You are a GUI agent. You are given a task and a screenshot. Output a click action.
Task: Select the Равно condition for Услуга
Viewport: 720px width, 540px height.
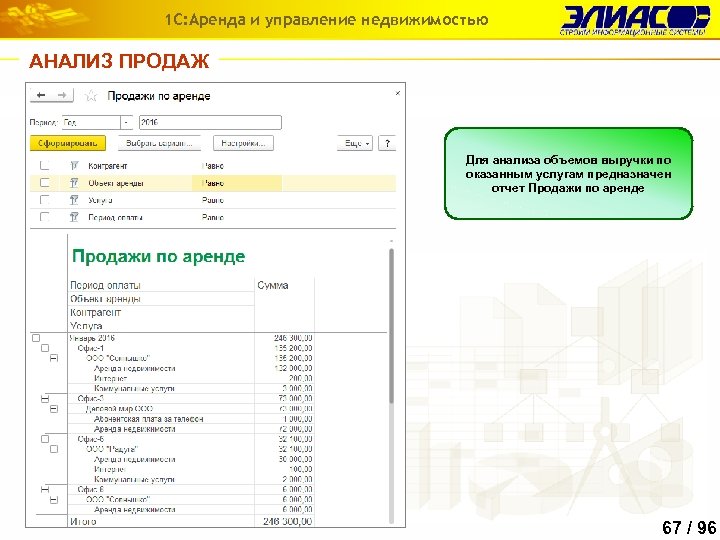[x=213, y=200]
